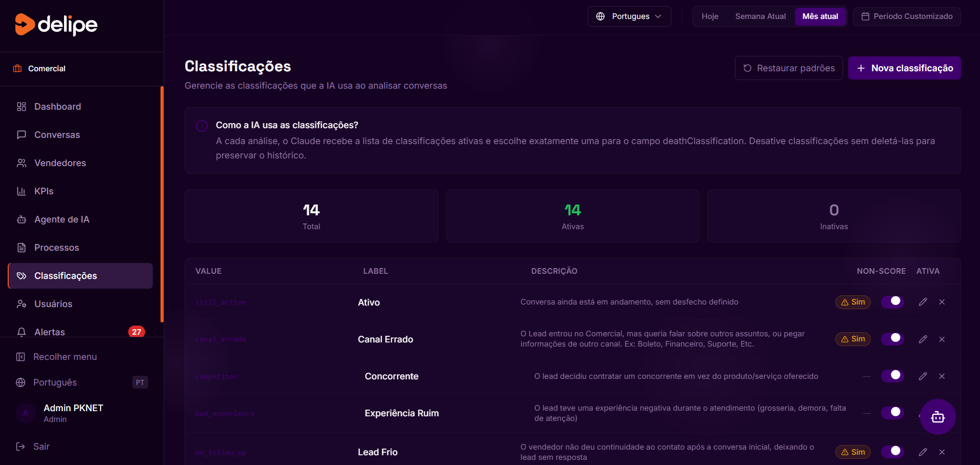Open the Portugues language dropdown
The image size is (980, 465).
pyautogui.click(x=629, y=16)
